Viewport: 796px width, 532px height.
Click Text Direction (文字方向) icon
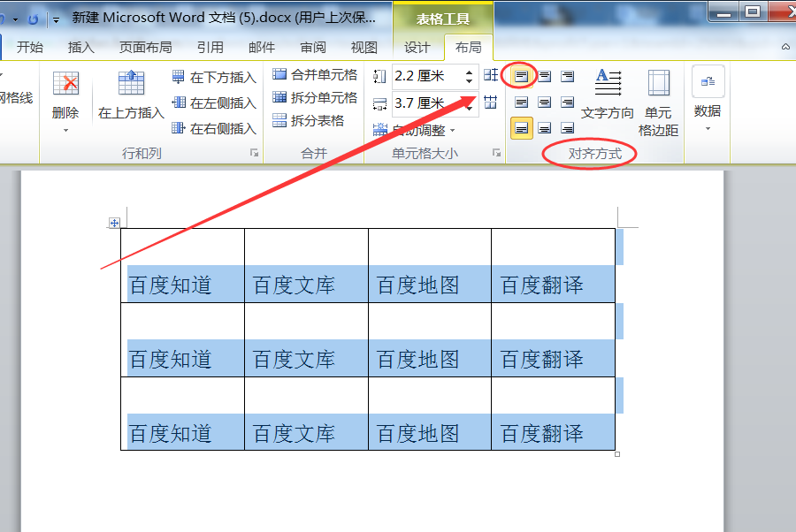[x=608, y=83]
